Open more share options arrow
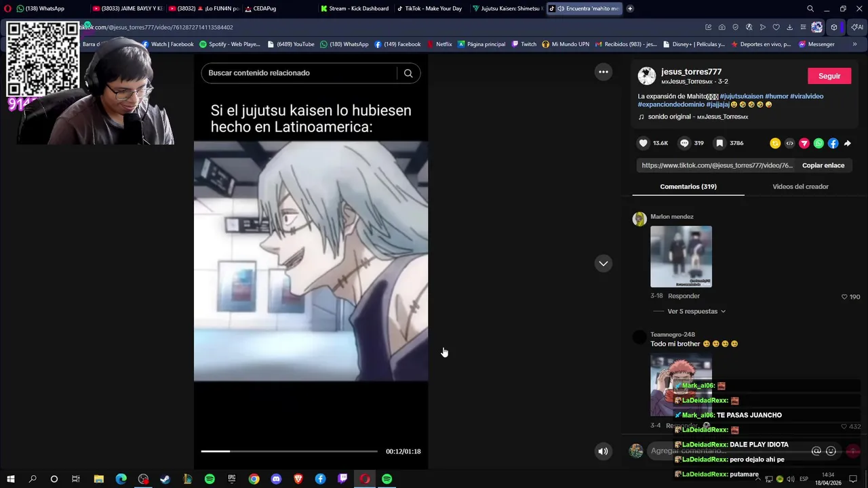Image resolution: width=868 pixels, height=488 pixels. [848, 143]
